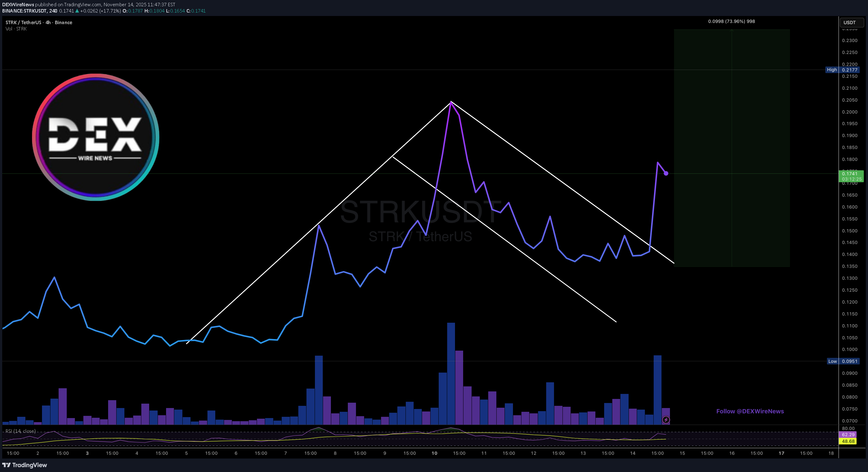Click the purple last-price dot marker
The width and height of the screenshot is (868, 472).
click(x=666, y=173)
